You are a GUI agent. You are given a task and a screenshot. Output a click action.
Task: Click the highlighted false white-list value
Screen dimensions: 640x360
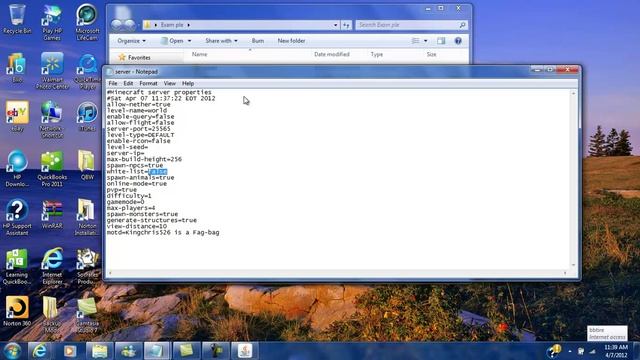click(158, 171)
